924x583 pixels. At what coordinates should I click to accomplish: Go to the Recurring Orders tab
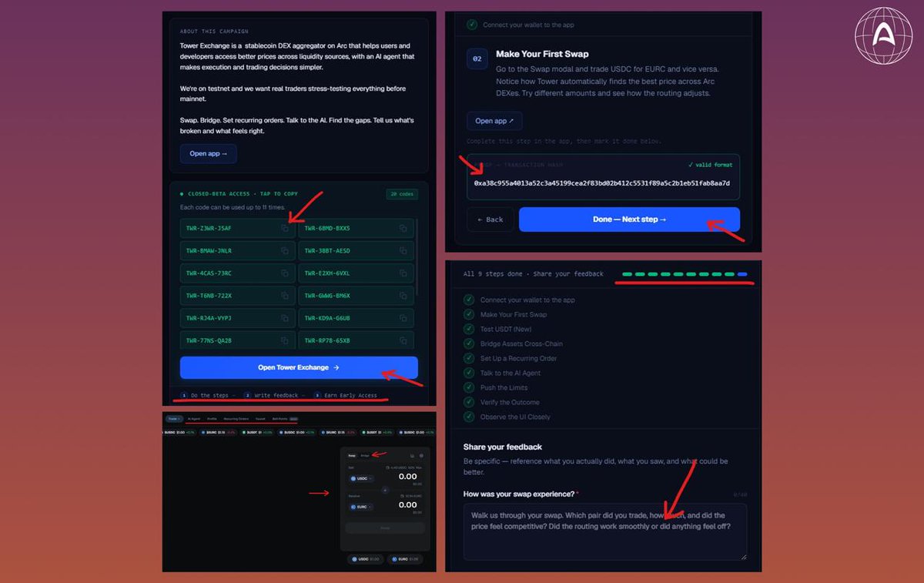(x=236, y=419)
